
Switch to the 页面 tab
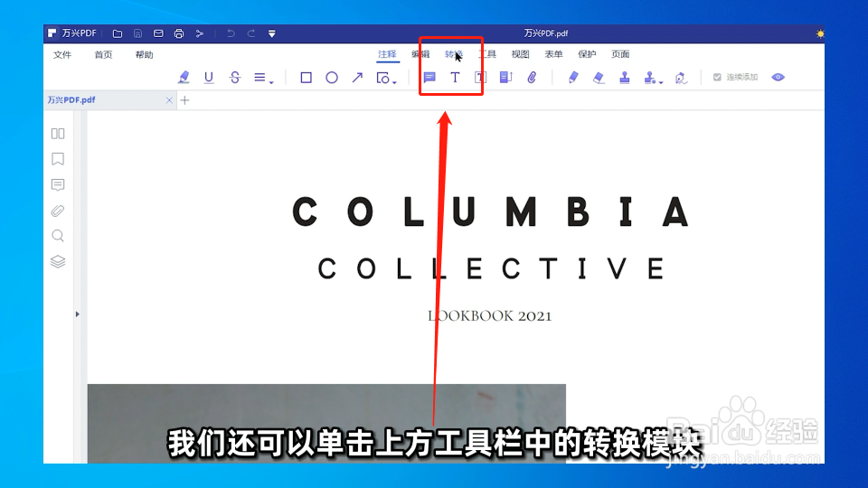coord(620,54)
